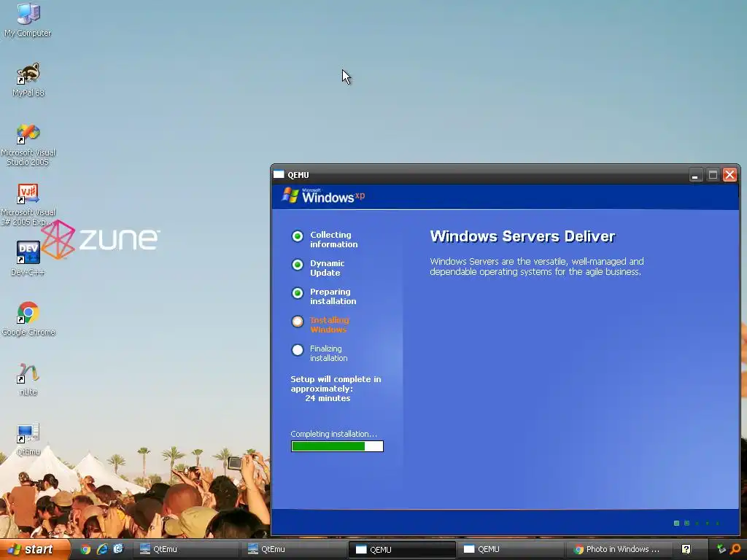Click the QEMU title bar window icon
Viewport: 747px width, 560px height.
(279, 175)
